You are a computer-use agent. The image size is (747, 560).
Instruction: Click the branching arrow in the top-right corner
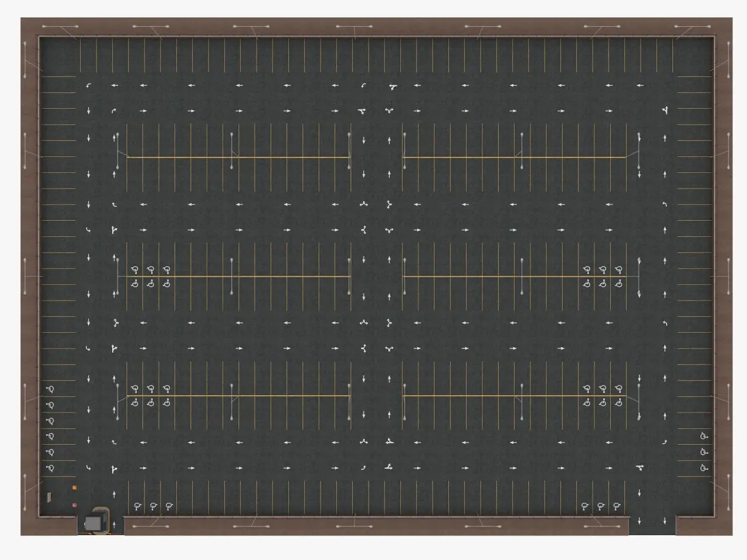click(665, 111)
